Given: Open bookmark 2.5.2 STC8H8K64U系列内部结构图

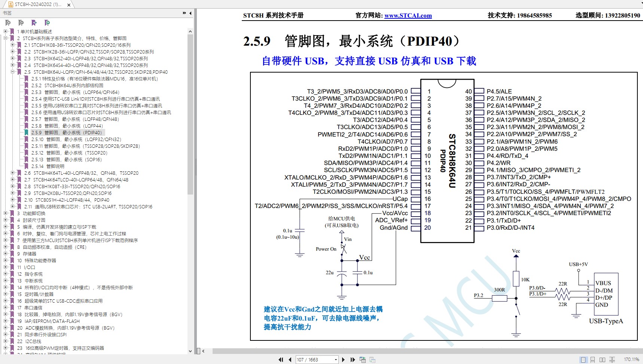Looking at the screenshot, I should 67,85.
